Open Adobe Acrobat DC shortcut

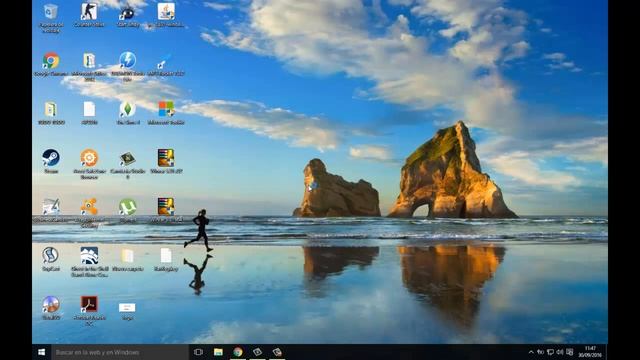(x=89, y=304)
